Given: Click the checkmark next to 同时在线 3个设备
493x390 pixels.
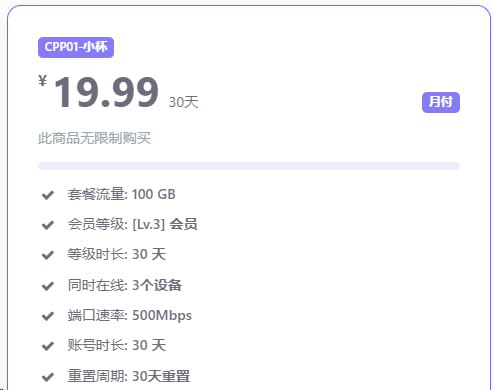Looking at the screenshot, I should (48, 286).
